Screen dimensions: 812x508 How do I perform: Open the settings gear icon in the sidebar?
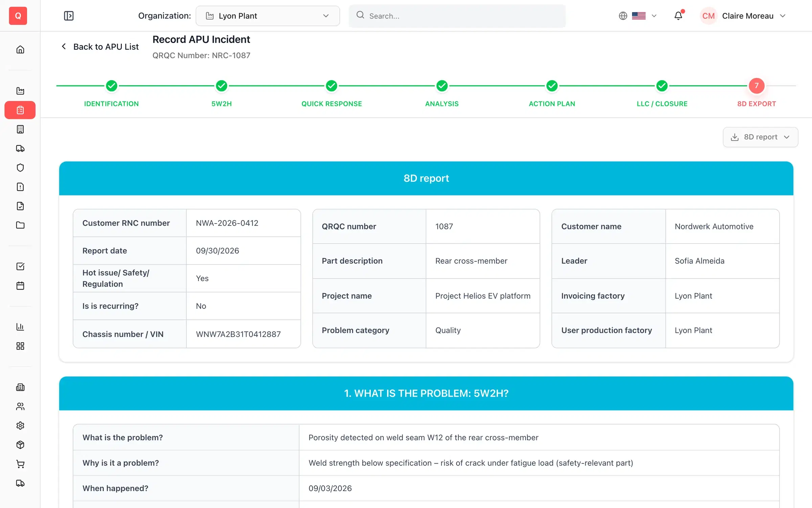click(x=20, y=426)
